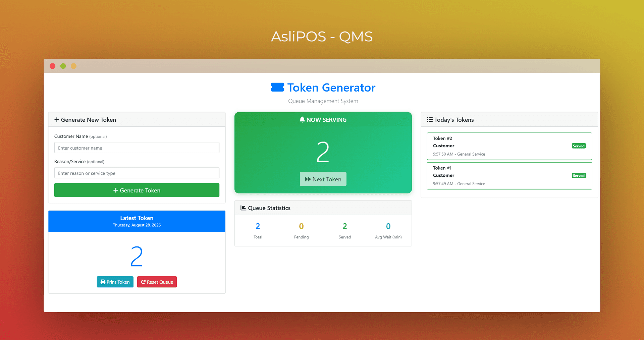Click the fast-forward icon inside Next Token button
This screenshot has width=644, height=340.
(308, 179)
